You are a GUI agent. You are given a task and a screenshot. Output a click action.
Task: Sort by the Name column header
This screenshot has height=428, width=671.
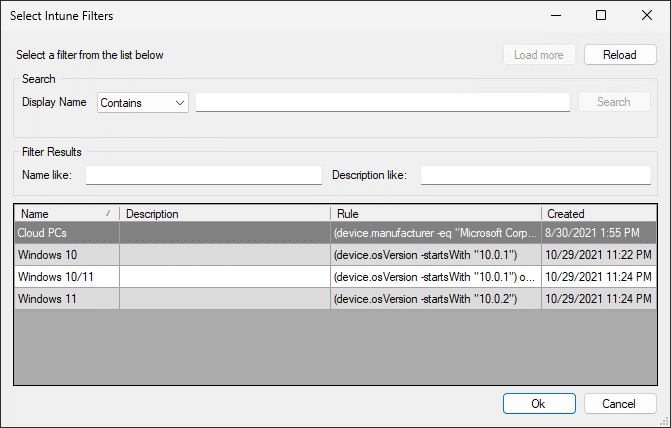click(x=66, y=213)
